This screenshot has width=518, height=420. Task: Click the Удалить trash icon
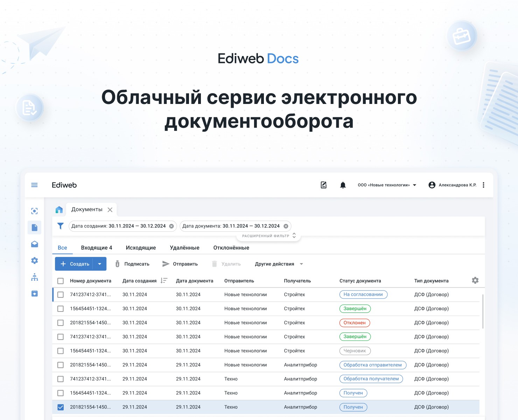point(215,264)
